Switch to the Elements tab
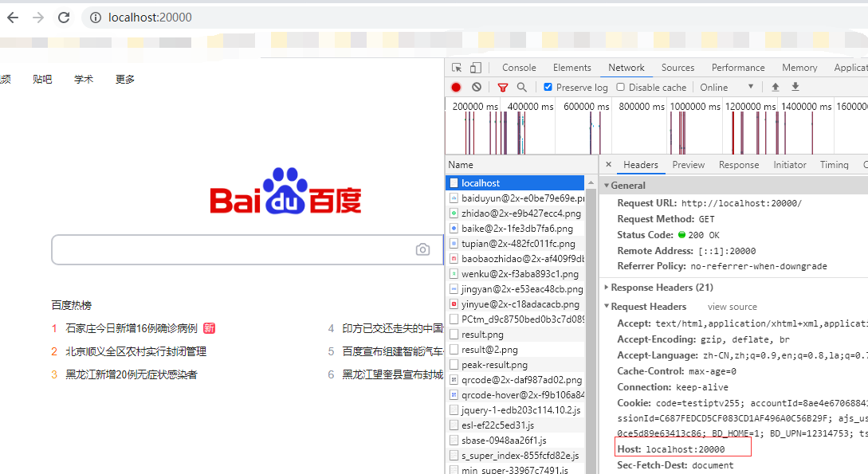Image resolution: width=868 pixels, height=474 pixels. click(x=571, y=68)
